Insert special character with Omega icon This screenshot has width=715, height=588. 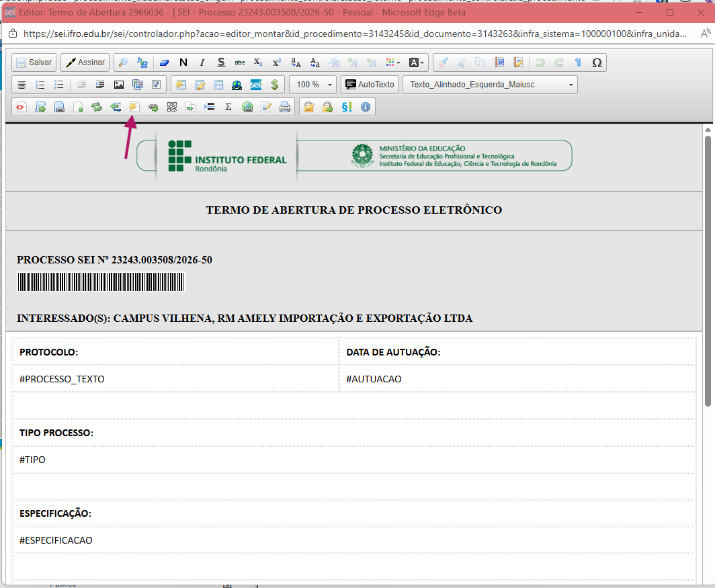click(596, 62)
